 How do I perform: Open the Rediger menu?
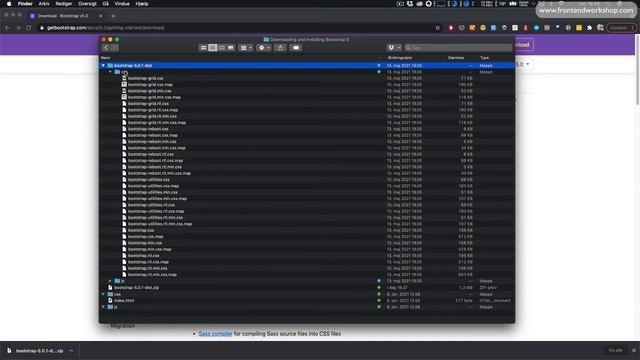[64, 4]
